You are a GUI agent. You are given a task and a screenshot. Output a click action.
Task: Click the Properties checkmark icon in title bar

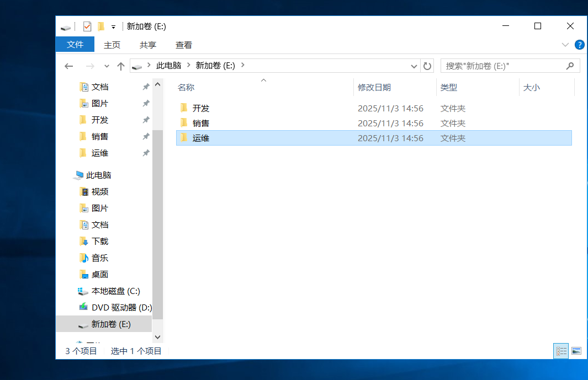click(87, 26)
